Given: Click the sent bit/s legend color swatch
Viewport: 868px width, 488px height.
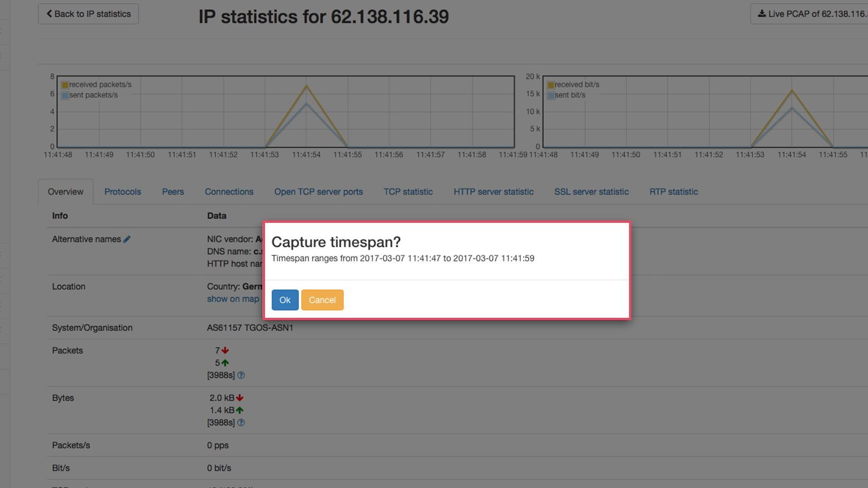Looking at the screenshot, I should [x=551, y=96].
